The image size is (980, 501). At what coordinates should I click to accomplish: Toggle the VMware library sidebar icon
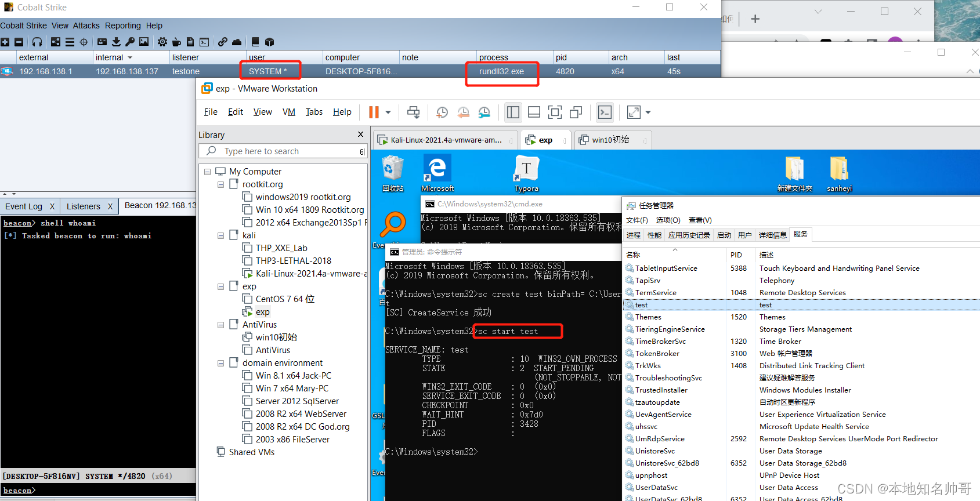coord(513,112)
